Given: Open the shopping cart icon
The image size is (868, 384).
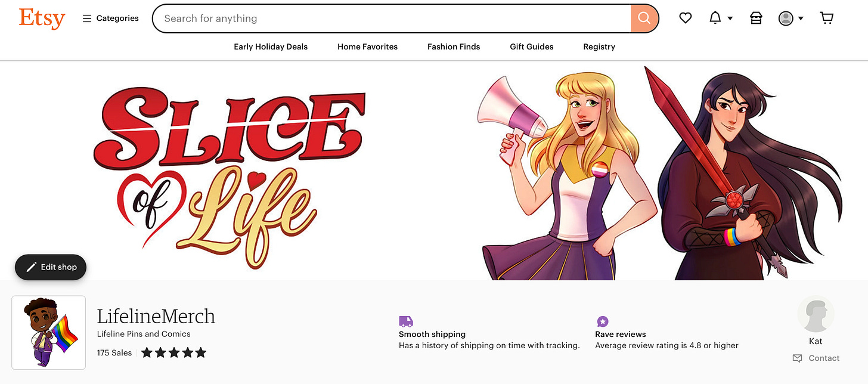Looking at the screenshot, I should [827, 18].
